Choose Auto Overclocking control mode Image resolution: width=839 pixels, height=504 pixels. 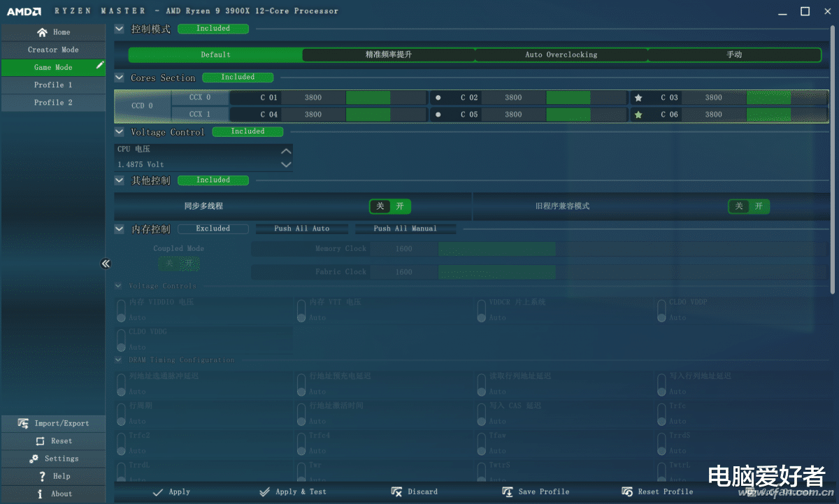pos(561,55)
